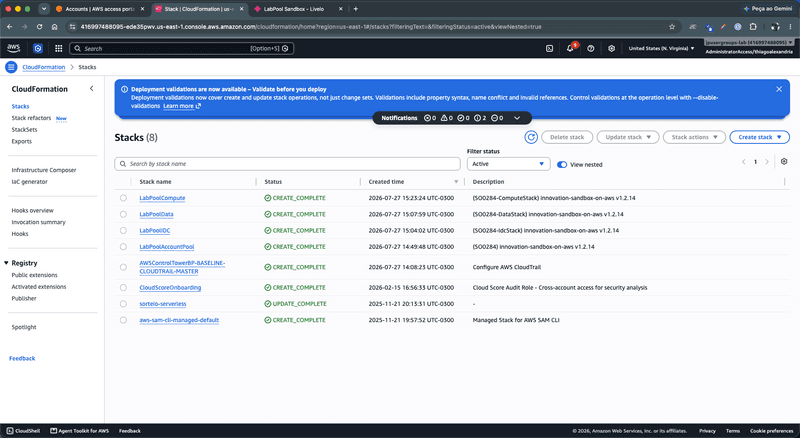Expand the Notifications bar chevron

(517, 118)
